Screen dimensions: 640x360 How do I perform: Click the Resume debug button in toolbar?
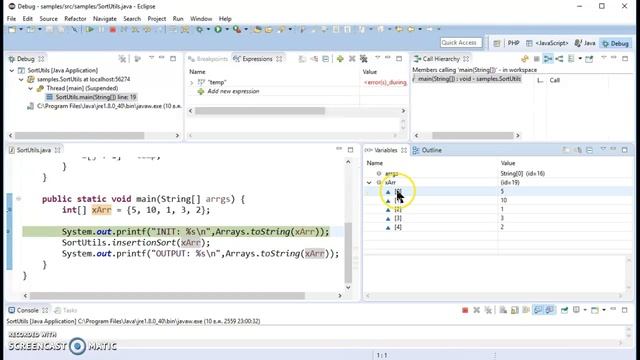tap(89, 29)
